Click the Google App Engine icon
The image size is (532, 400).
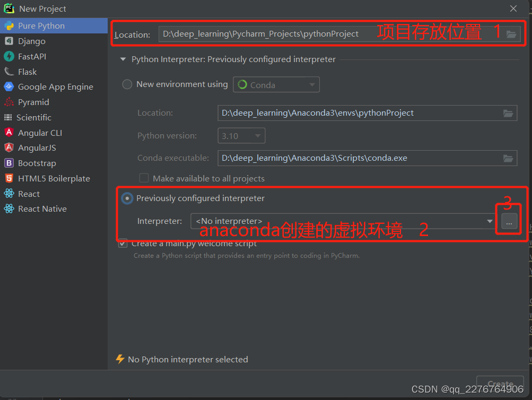coord(9,87)
